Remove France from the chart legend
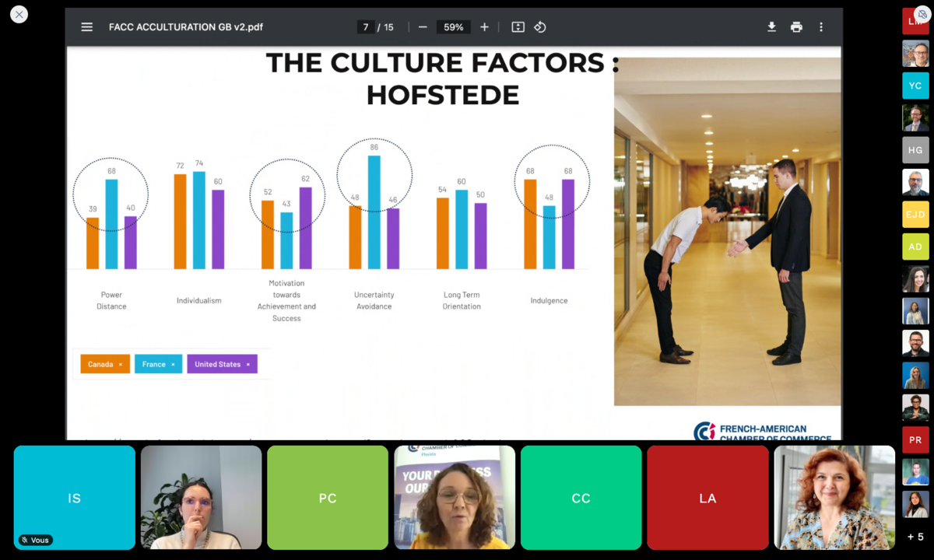Viewport: 934px width, 560px height. click(173, 364)
